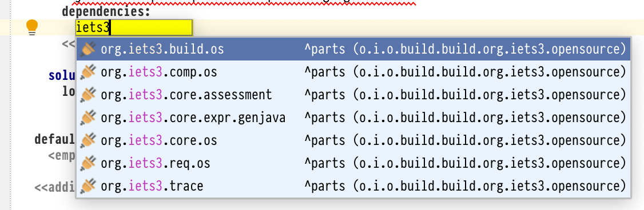Click plug icon next to org.iets3.build.os
Image resolution: width=644 pixels, height=210 pixels.
pyautogui.click(x=88, y=49)
